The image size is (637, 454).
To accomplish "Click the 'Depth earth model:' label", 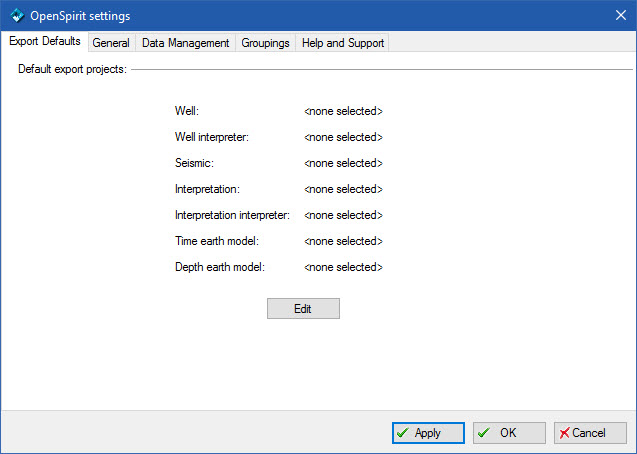I will click(220, 267).
